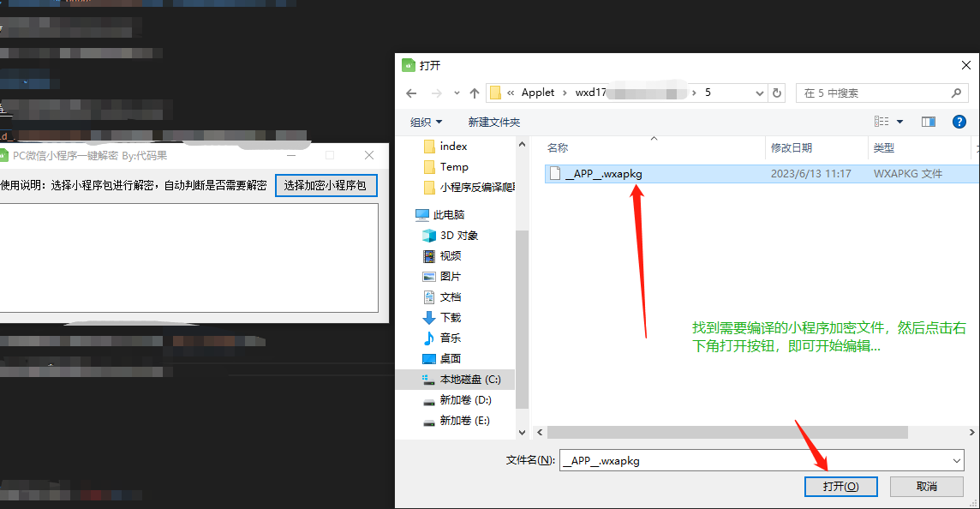
Task: Click the 取消 cancel button
Action: point(926,486)
